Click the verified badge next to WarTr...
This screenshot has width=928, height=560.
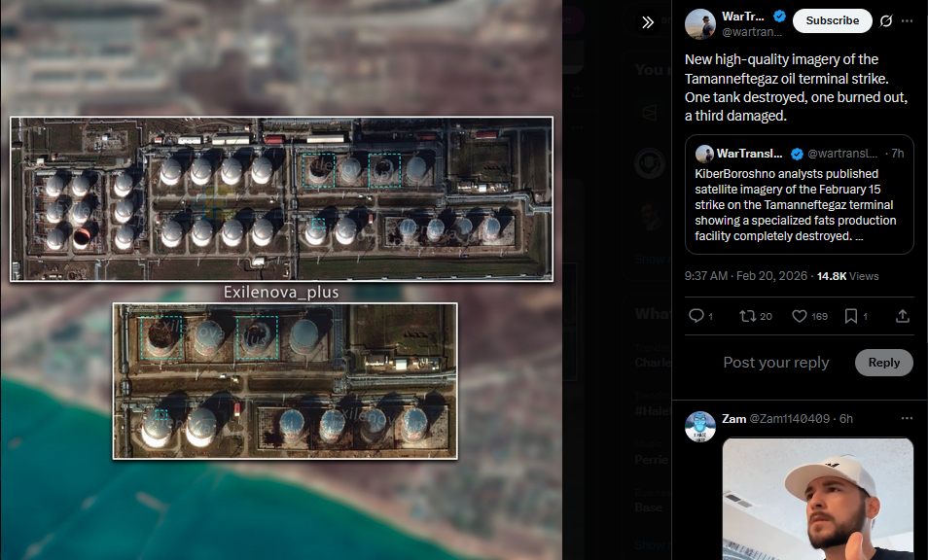(780, 17)
